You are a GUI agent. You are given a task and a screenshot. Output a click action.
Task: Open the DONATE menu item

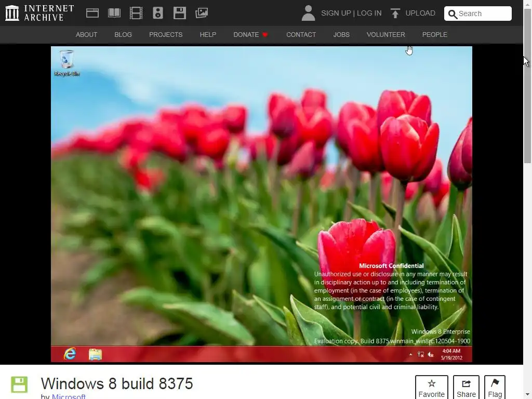tap(250, 35)
